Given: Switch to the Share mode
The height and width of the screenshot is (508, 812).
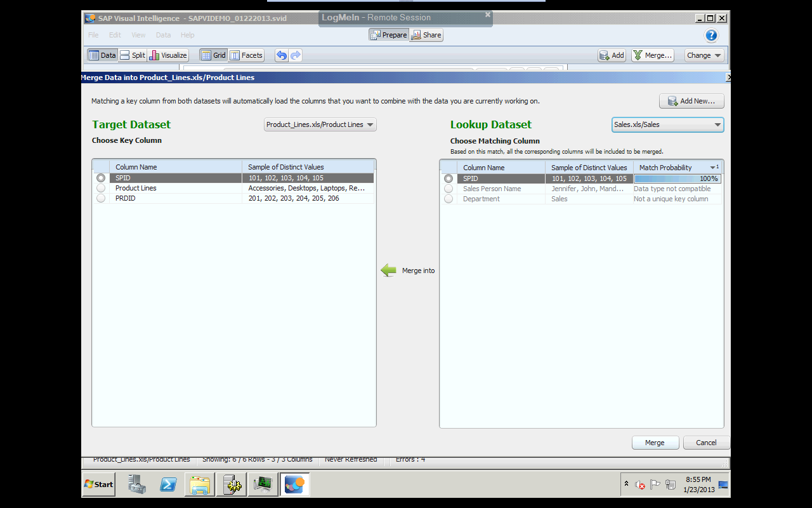Looking at the screenshot, I should click(x=426, y=35).
